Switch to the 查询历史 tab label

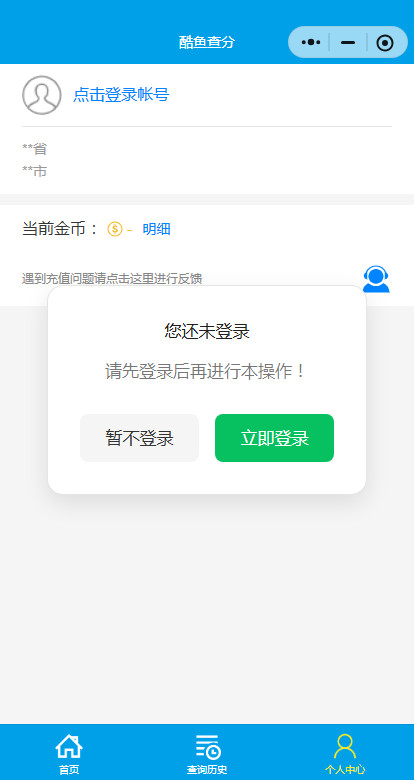point(207,770)
